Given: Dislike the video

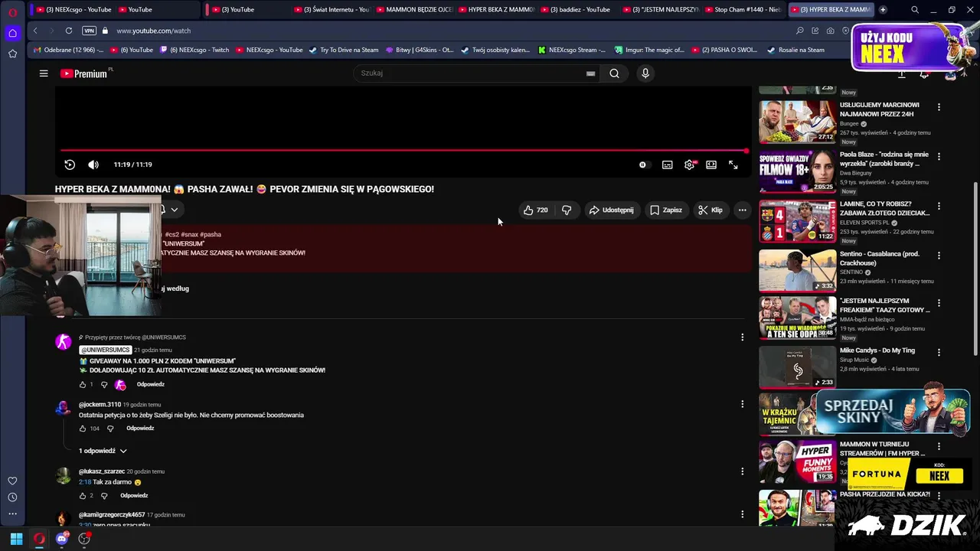Looking at the screenshot, I should tap(567, 210).
